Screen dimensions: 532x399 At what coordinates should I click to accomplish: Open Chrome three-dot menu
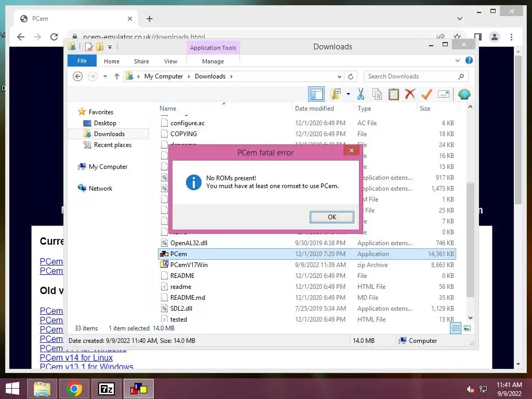(x=511, y=37)
